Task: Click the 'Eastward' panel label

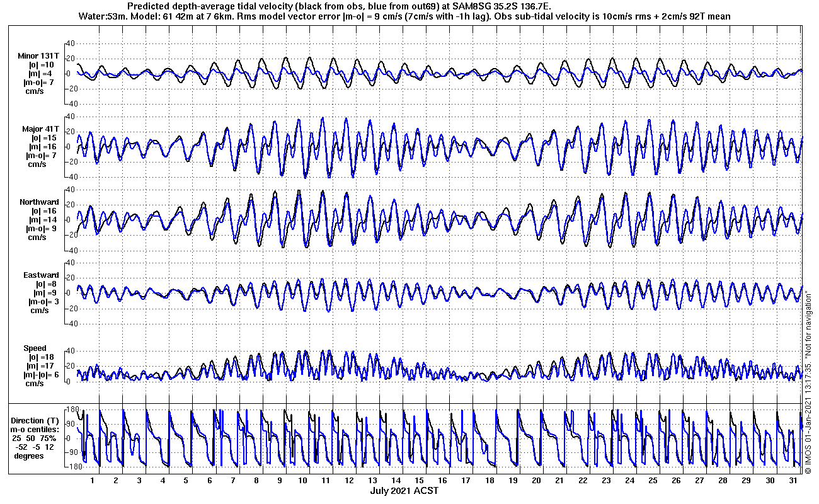Action: tap(42, 275)
